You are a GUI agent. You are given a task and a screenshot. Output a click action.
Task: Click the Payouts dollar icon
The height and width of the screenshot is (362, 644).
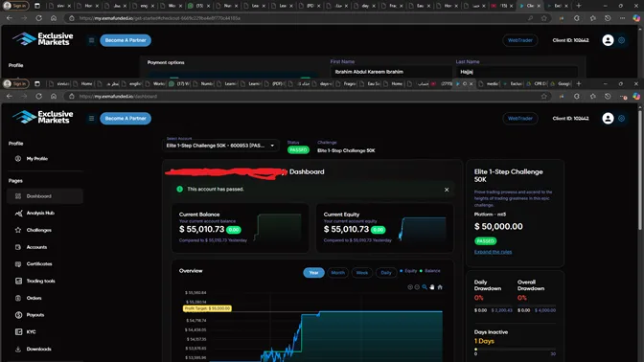[x=18, y=315]
